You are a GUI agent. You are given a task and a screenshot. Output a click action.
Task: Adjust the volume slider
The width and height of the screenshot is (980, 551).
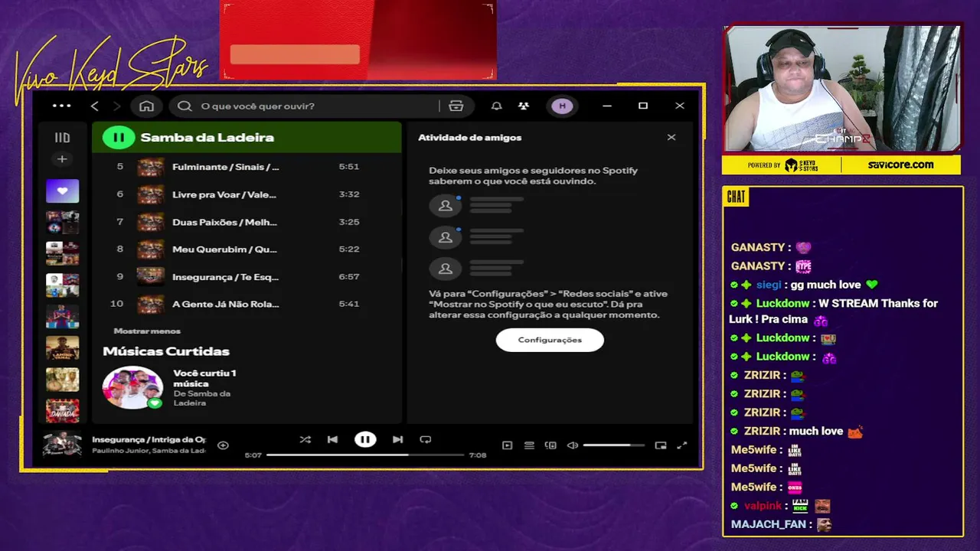(x=614, y=445)
